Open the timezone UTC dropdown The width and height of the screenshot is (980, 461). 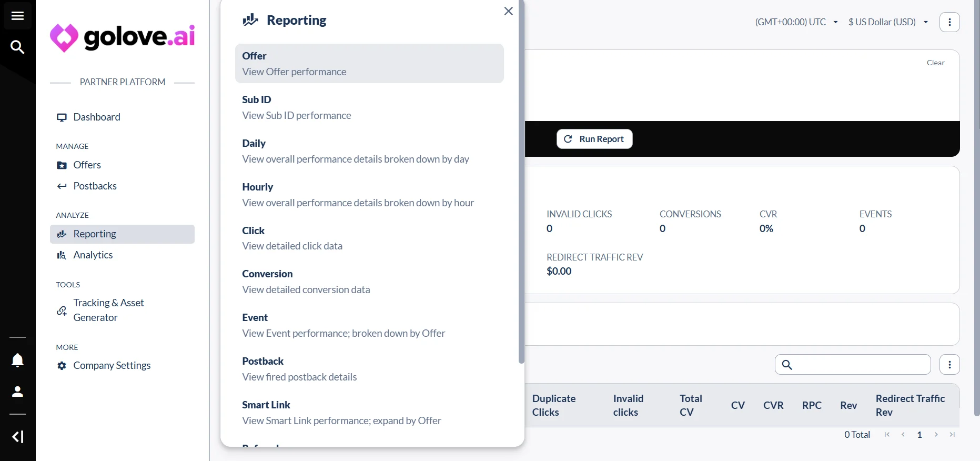(x=796, y=22)
